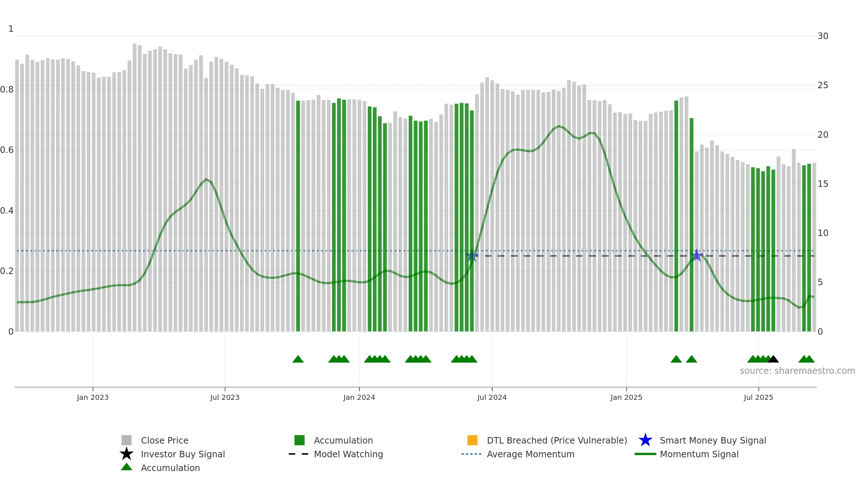The height and width of the screenshot is (488, 868).
Task: Click the black triangle marker near Jul 2025
Action: 773,359
